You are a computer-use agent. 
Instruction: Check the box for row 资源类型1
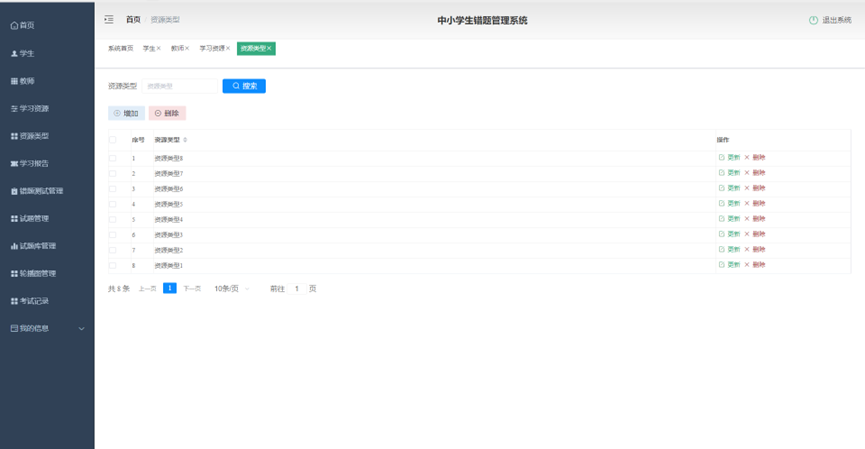(x=113, y=266)
